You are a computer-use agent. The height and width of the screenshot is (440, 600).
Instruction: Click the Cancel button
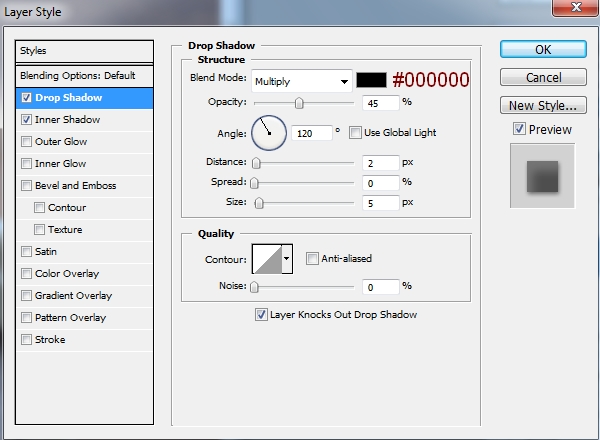pyautogui.click(x=541, y=77)
